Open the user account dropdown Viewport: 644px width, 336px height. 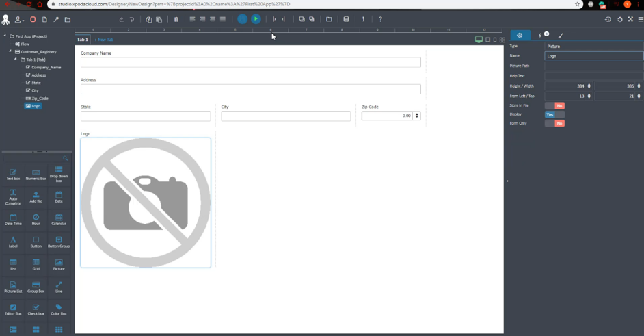pyautogui.click(x=19, y=19)
